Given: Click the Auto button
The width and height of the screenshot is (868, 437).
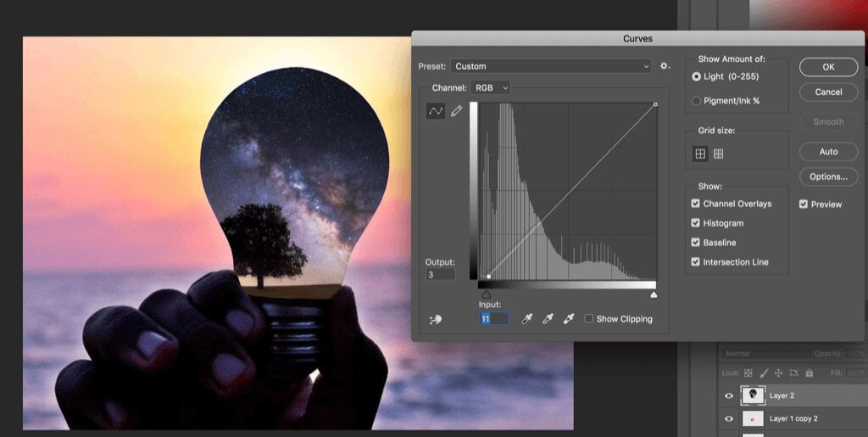Looking at the screenshot, I should [829, 151].
